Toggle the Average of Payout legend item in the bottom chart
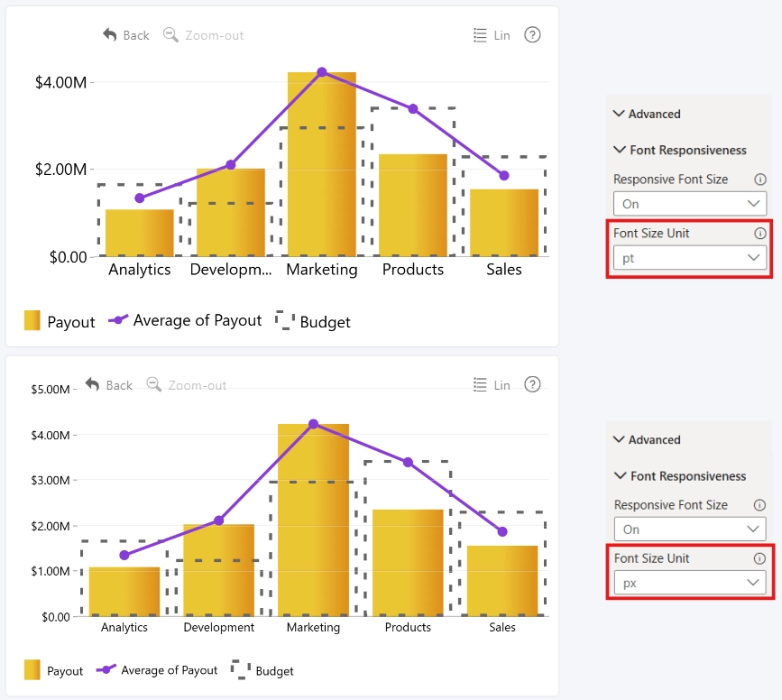 [x=157, y=670]
